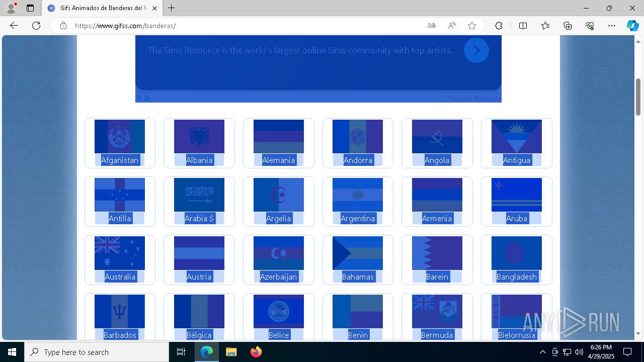Viewport: 644px width, 362px height.
Task: Click the Bangladesh label link
Action: click(x=517, y=277)
